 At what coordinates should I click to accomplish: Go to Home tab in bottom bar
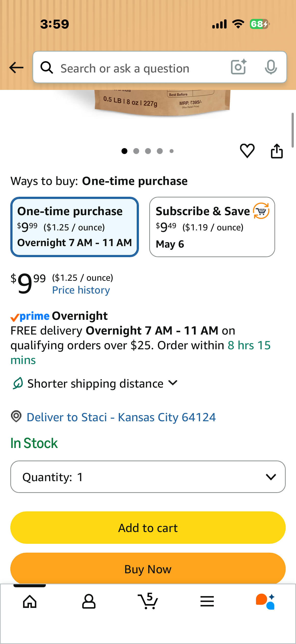coord(30,601)
